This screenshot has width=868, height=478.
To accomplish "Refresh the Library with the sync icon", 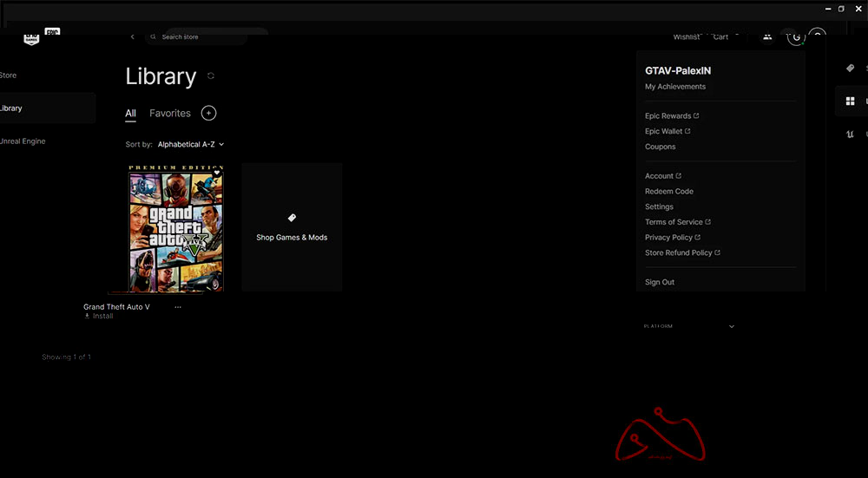I will [x=211, y=75].
